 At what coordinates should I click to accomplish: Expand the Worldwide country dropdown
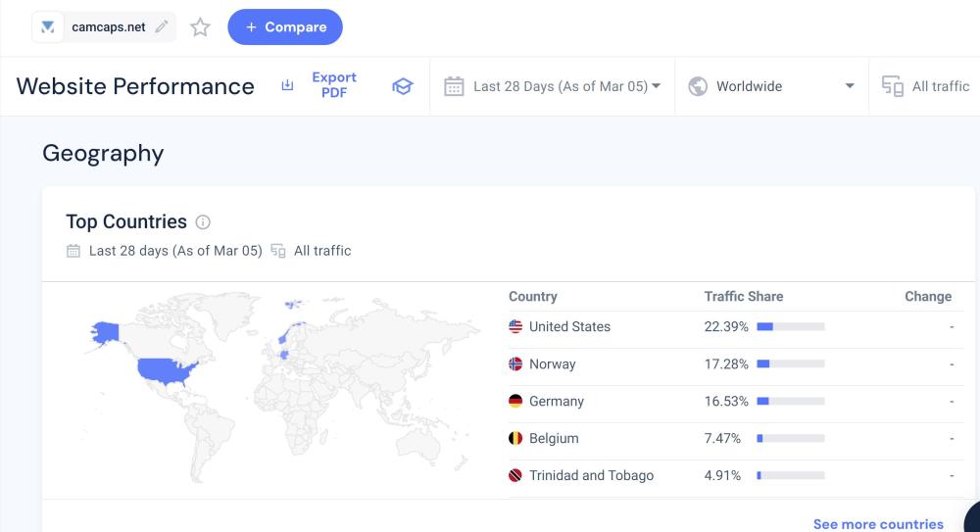(x=849, y=86)
